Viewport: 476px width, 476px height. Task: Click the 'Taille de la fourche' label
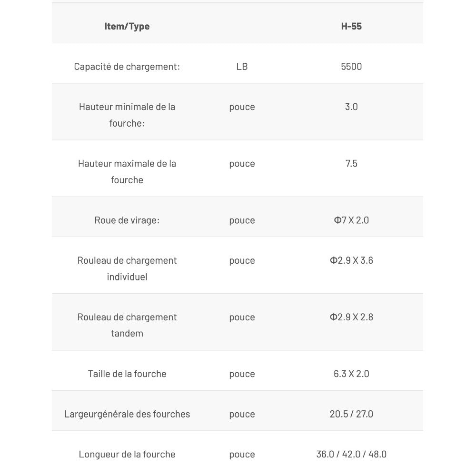[x=127, y=374]
